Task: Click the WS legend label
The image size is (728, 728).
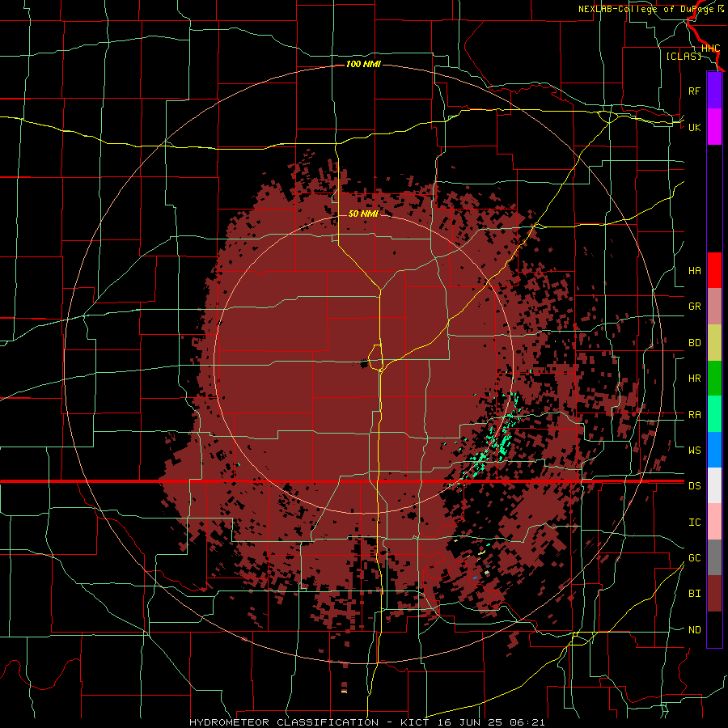Action: click(x=695, y=451)
